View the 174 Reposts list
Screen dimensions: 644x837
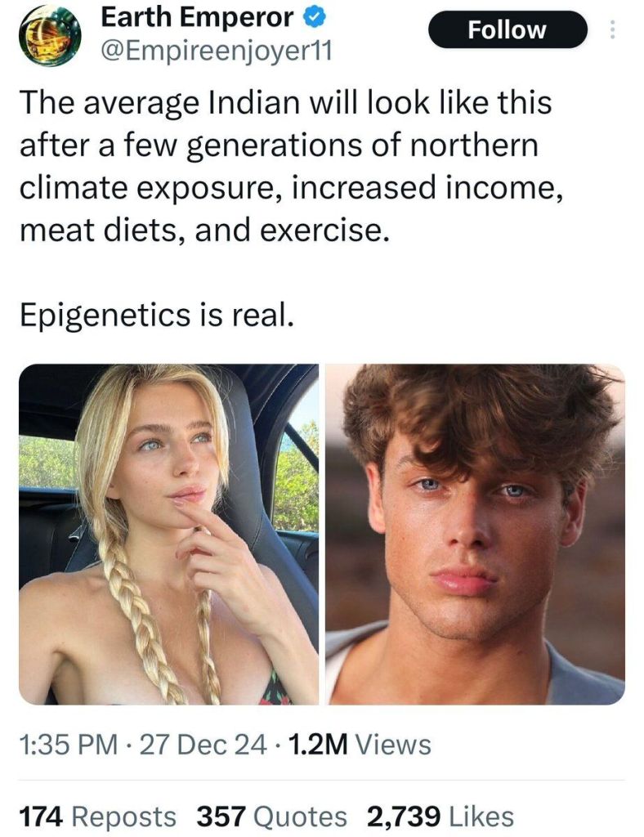click(x=97, y=817)
